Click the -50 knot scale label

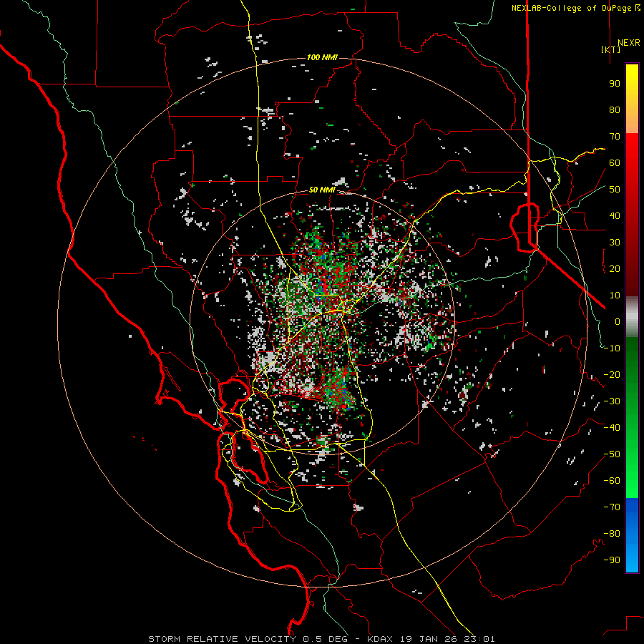612,454
